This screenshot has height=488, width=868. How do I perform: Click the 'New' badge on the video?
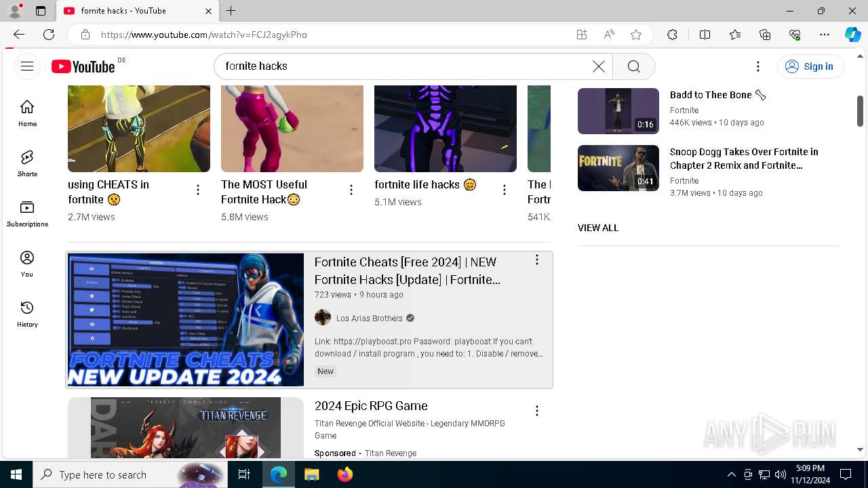[x=325, y=371]
